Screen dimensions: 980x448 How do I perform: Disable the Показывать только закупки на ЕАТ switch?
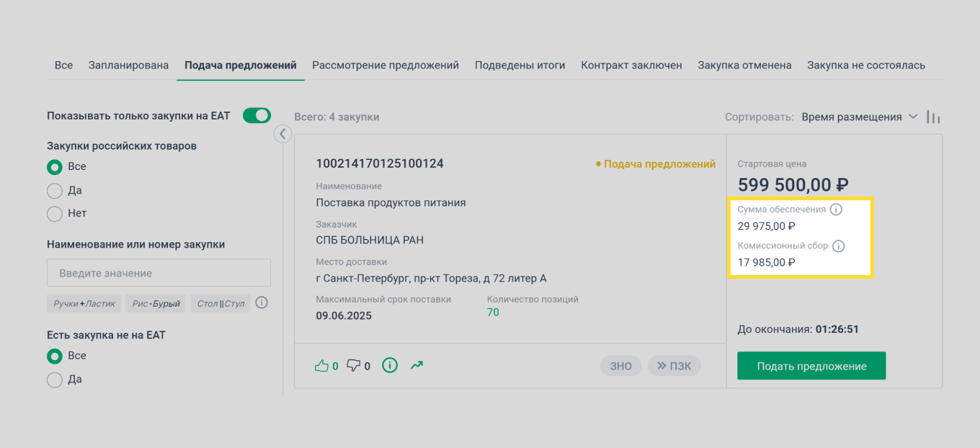(x=257, y=115)
